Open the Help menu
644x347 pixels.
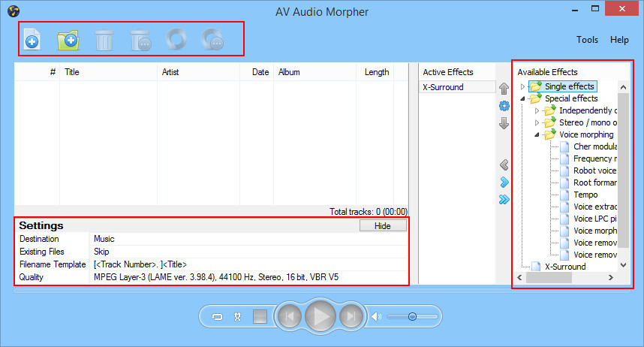click(619, 40)
